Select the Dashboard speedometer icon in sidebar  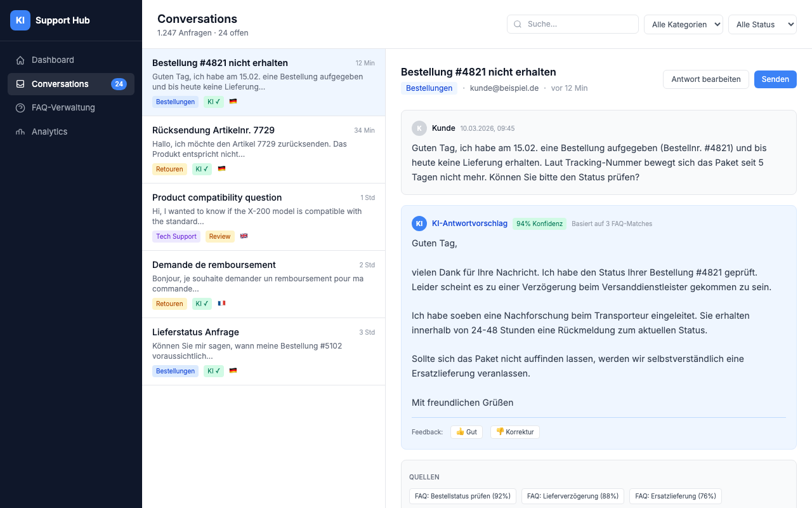click(20, 60)
